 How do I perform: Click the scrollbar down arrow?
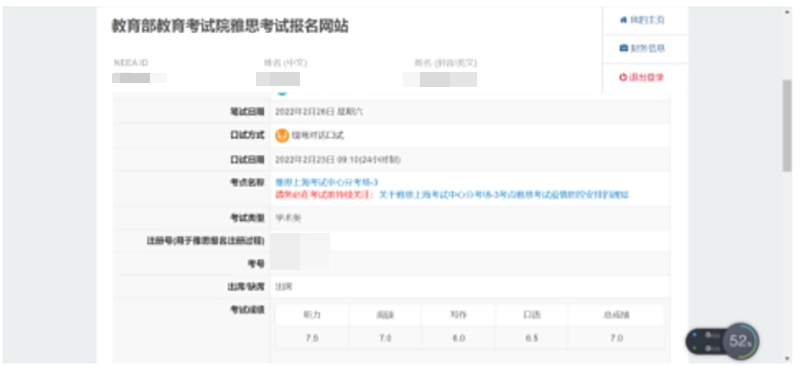pos(787,358)
